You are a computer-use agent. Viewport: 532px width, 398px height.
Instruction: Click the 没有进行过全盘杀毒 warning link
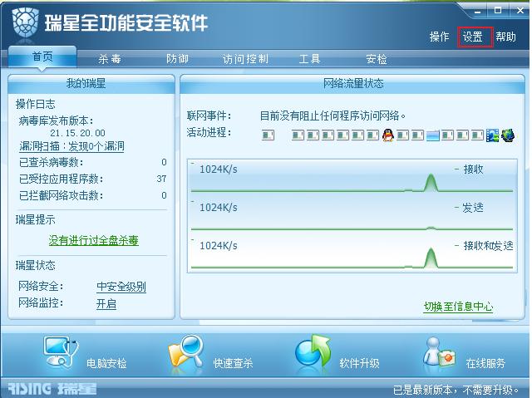click(93, 240)
